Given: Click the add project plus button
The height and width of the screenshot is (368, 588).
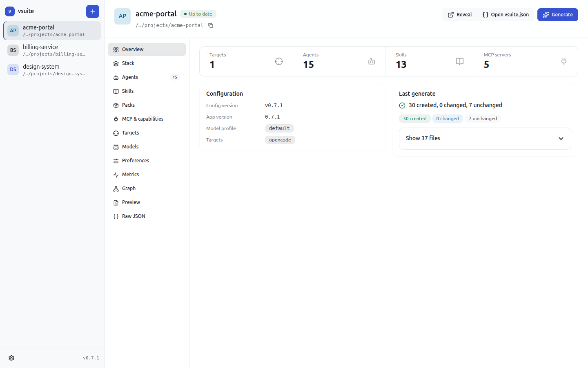Looking at the screenshot, I should point(93,11).
